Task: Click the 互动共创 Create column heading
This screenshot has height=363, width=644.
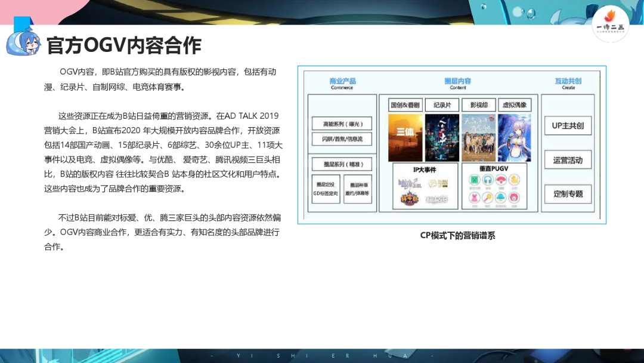Action: click(568, 84)
